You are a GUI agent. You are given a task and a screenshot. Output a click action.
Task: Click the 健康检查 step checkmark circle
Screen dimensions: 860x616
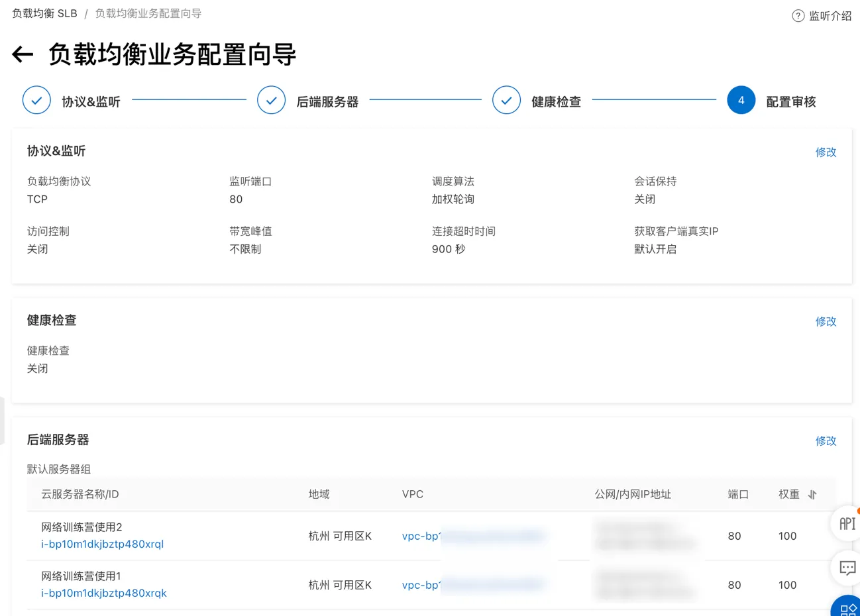click(506, 100)
